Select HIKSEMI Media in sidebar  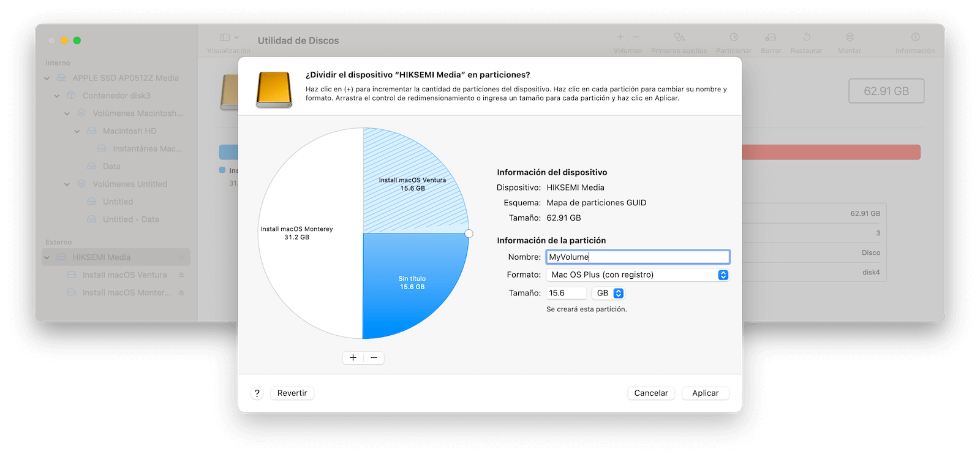[116, 257]
